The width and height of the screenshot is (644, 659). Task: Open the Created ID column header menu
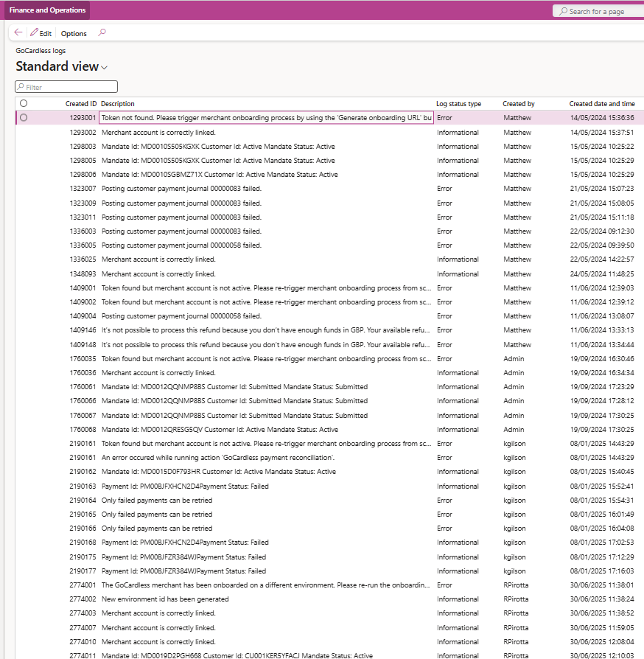click(80, 104)
